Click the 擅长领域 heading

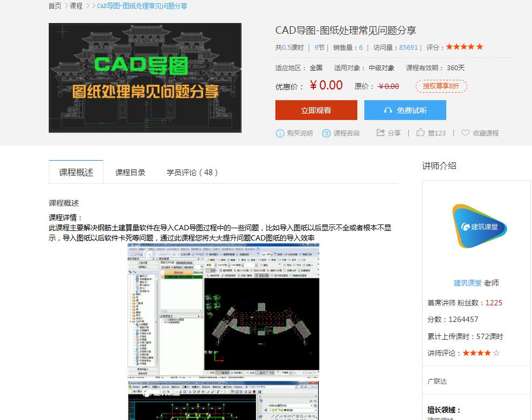(444, 410)
